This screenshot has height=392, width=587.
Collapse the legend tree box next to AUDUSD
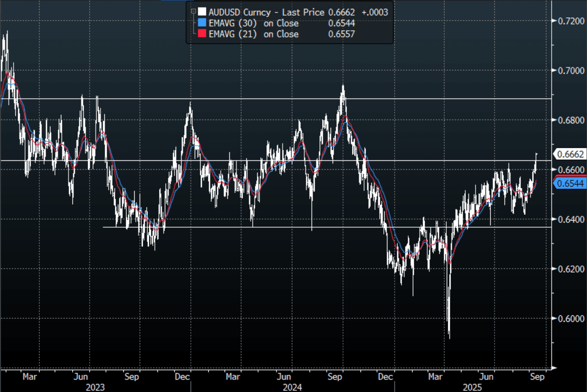pyautogui.click(x=192, y=10)
